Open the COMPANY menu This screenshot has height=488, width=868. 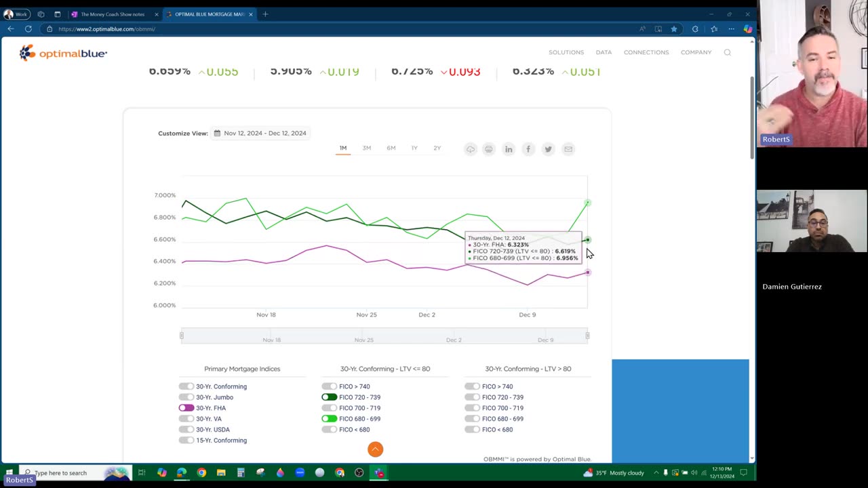pos(696,52)
